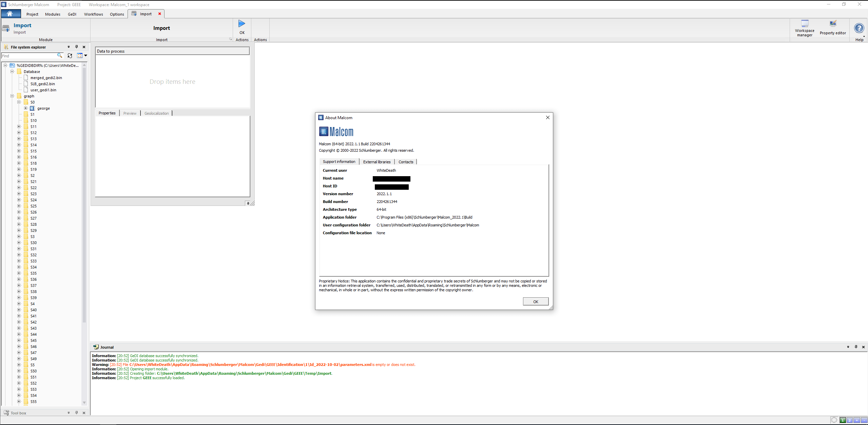Viewport: 868px width, 425px height.
Task: Open the Options menu
Action: [117, 14]
